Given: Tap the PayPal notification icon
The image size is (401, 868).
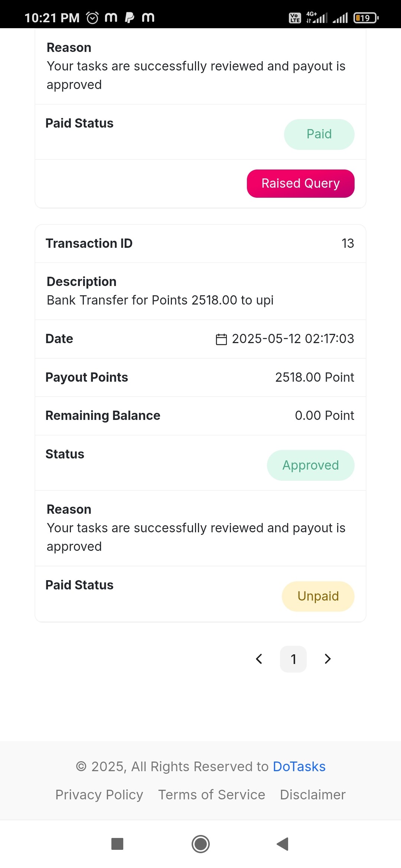Looking at the screenshot, I should (x=130, y=17).
